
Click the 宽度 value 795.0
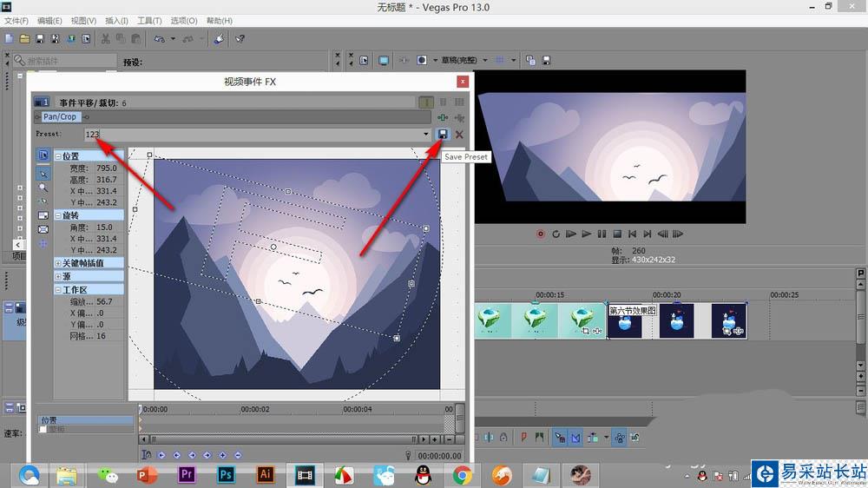tap(106, 168)
